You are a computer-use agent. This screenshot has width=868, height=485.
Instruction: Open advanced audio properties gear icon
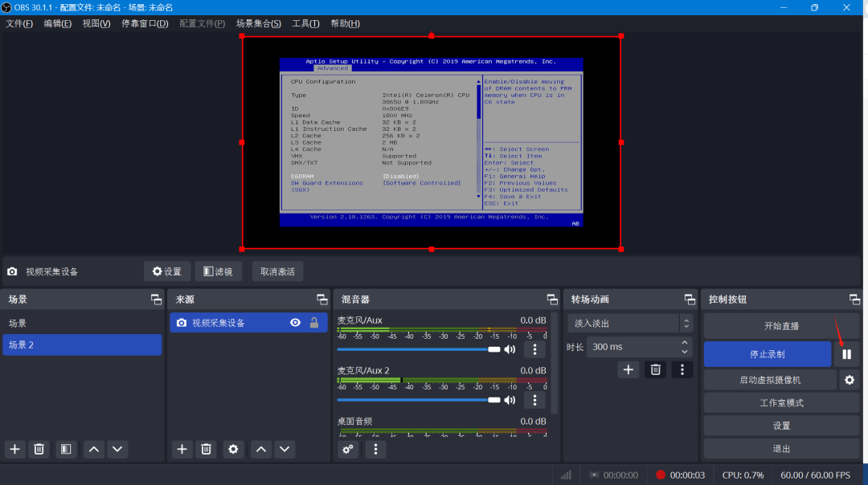pyautogui.click(x=348, y=449)
